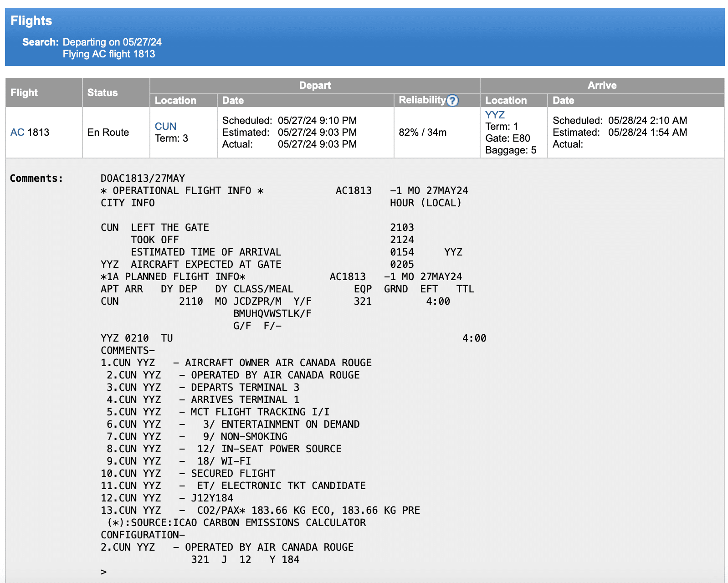The width and height of the screenshot is (728, 583).
Task: Click the Comments label
Action: point(36,179)
